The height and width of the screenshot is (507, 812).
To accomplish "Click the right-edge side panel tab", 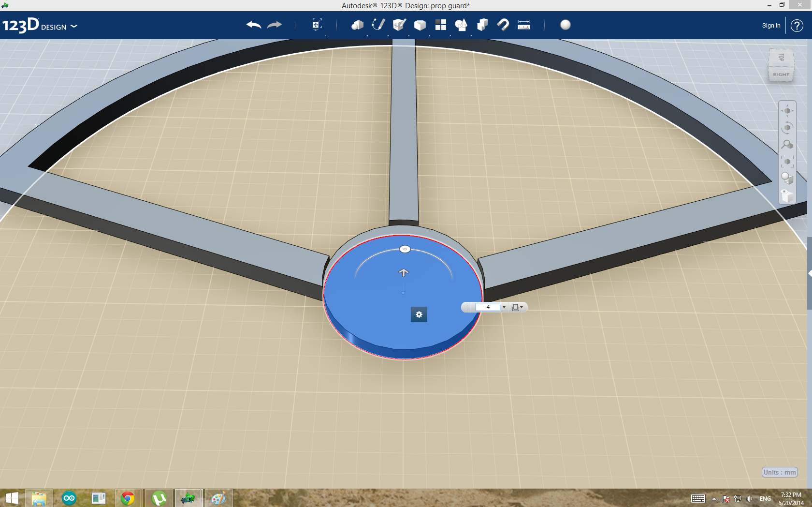I will pos(810,273).
